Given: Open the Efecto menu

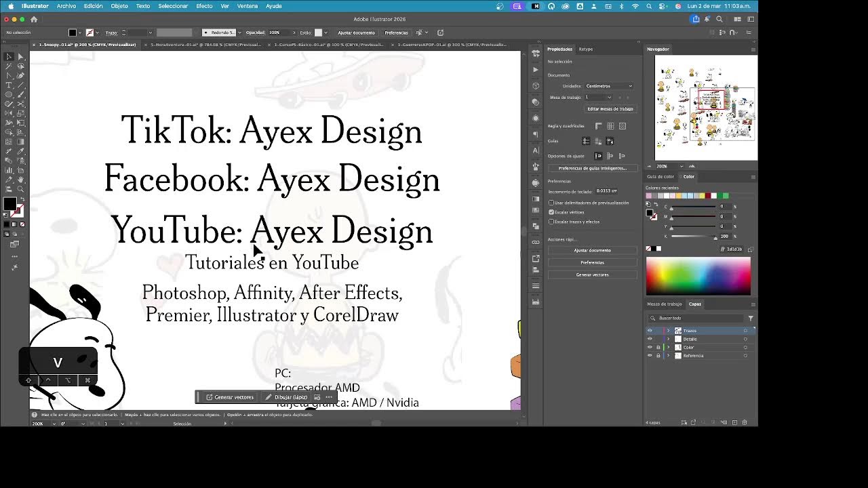Looking at the screenshot, I should pos(204,6).
